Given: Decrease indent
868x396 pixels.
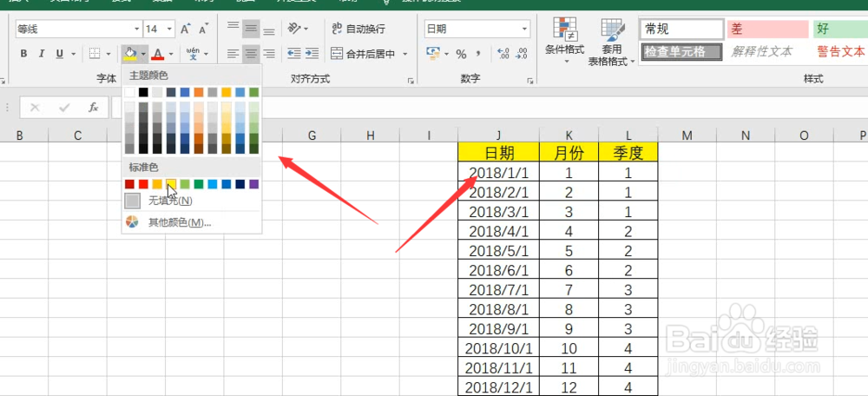Looking at the screenshot, I should coord(294,54).
